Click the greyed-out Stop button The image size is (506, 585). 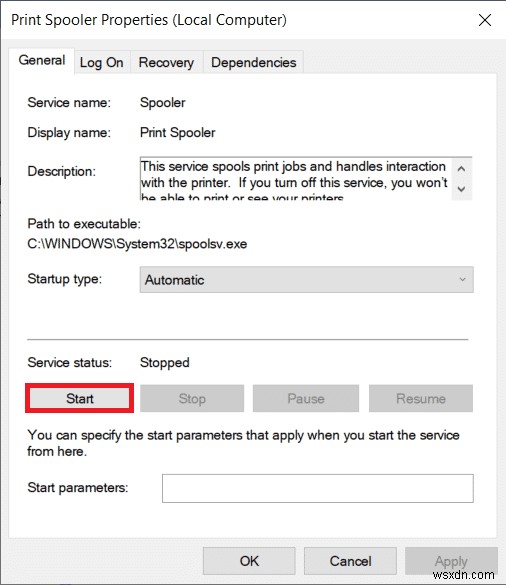point(192,398)
